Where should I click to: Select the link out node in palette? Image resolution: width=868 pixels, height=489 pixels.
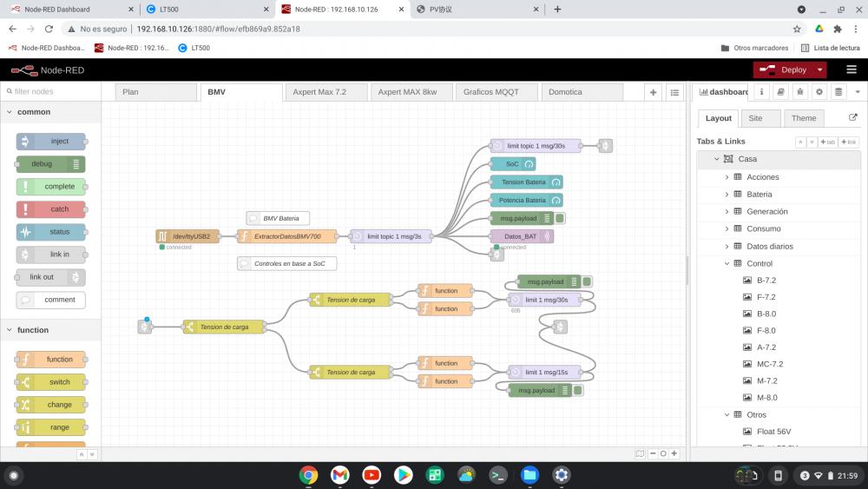coord(51,277)
